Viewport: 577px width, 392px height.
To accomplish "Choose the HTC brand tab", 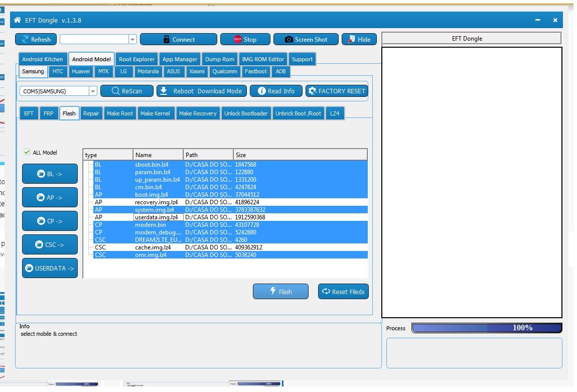I will point(58,71).
